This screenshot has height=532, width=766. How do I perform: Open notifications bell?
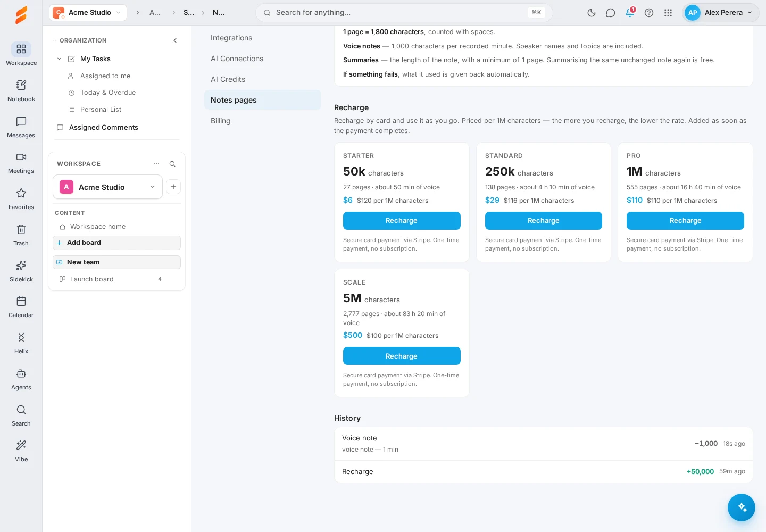click(630, 13)
